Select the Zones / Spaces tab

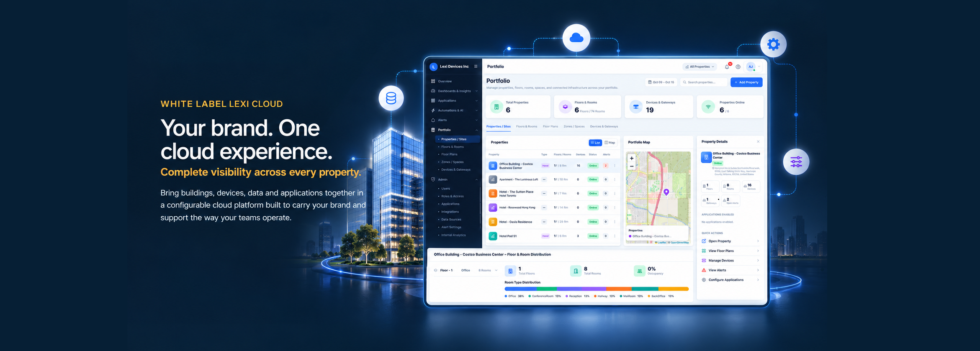574,126
